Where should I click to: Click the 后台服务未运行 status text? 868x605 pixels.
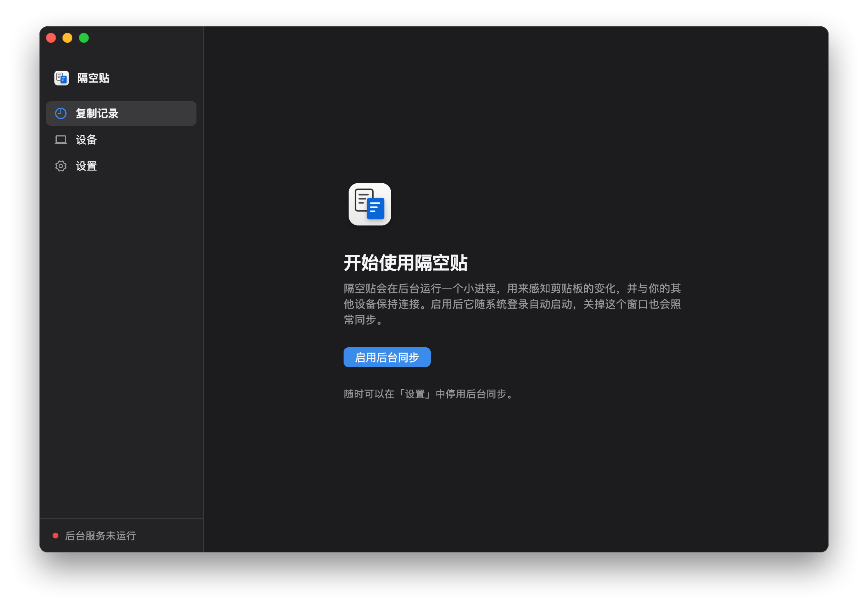click(x=101, y=536)
